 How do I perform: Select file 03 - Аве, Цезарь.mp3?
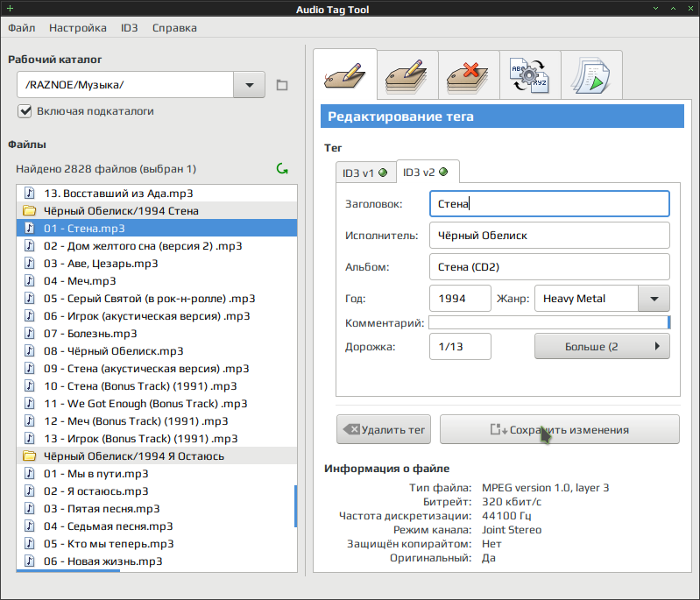[157, 264]
